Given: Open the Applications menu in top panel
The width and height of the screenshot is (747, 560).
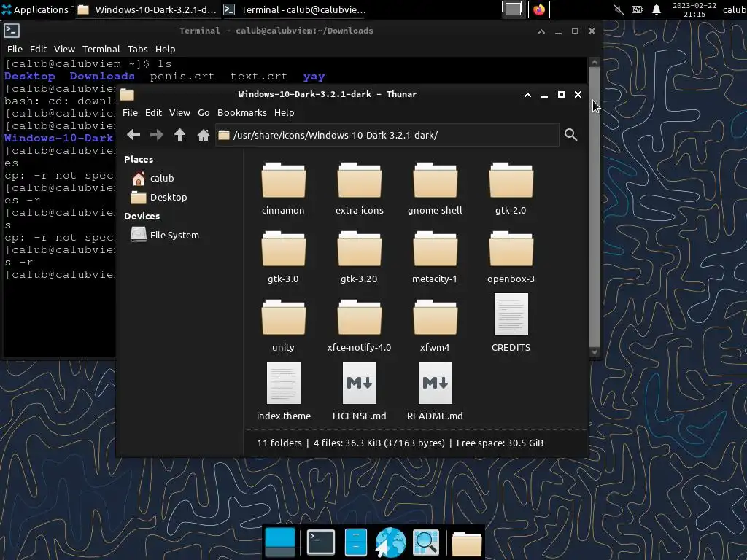Looking at the screenshot, I should click(x=35, y=9).
